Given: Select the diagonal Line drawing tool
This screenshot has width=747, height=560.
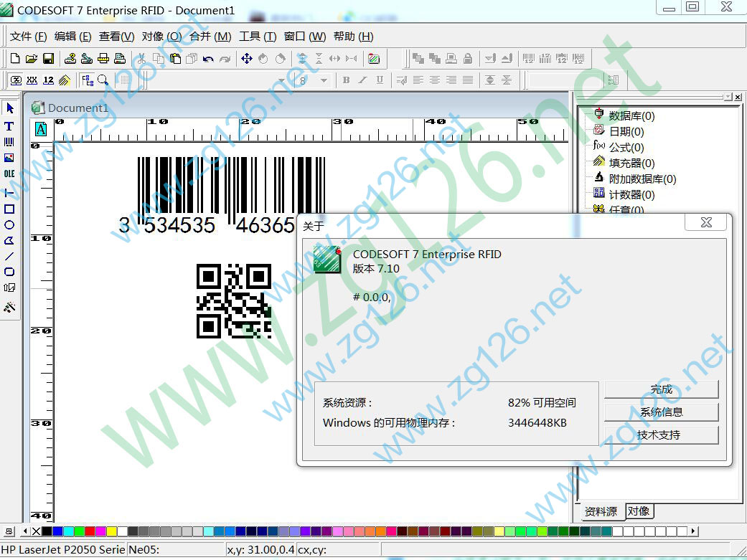Looking at the screenshot, I should pyautogui.click(x=9, y=256).
